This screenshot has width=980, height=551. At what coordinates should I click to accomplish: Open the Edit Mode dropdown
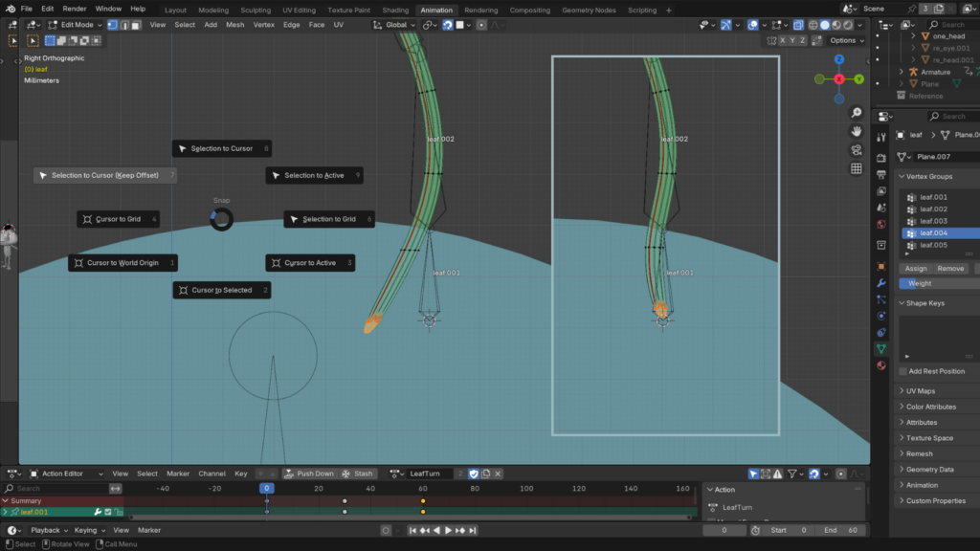75,25
